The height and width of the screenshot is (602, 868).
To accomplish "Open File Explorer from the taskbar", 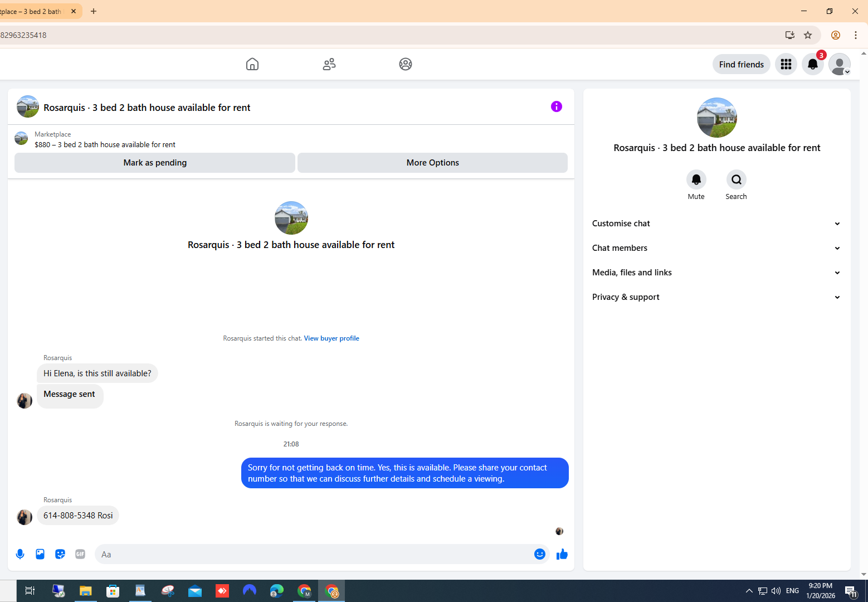I will pyautogui.click(x=85, y=591).
